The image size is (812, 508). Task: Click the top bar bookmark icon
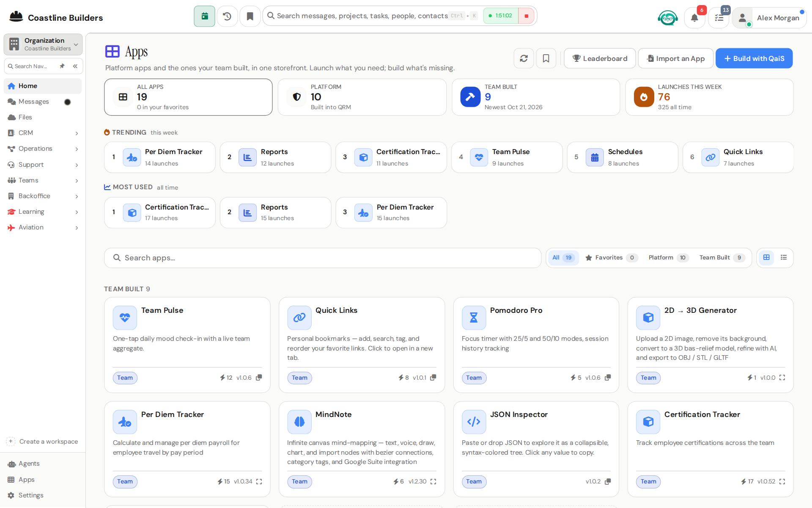click(250, 16)
